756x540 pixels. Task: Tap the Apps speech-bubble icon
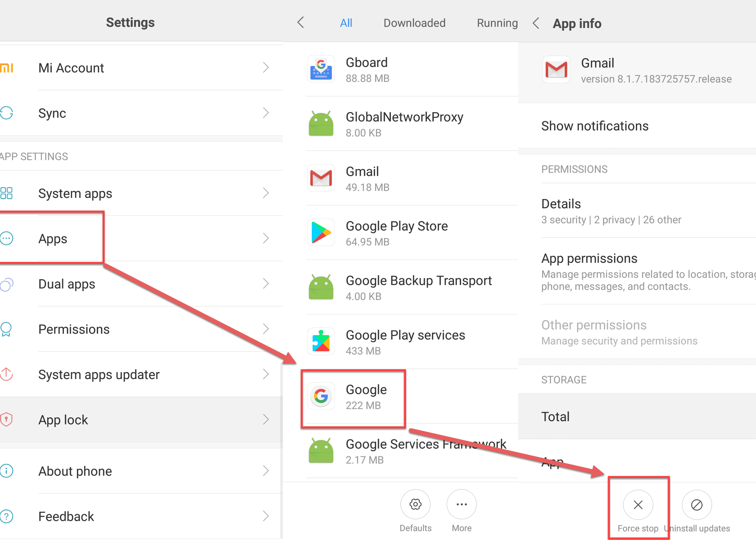pos(6,238)
